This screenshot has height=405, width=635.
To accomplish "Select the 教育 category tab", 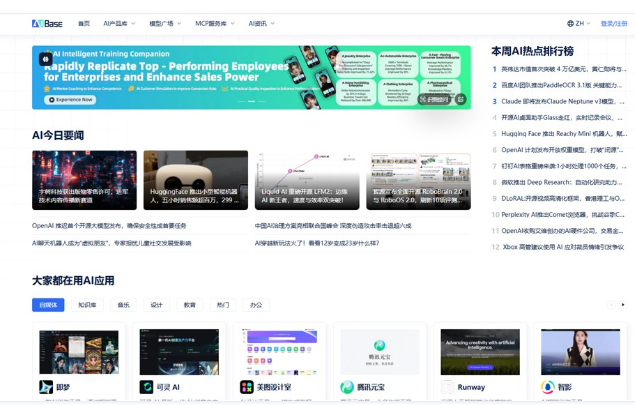I will click(x=190, y=305).
